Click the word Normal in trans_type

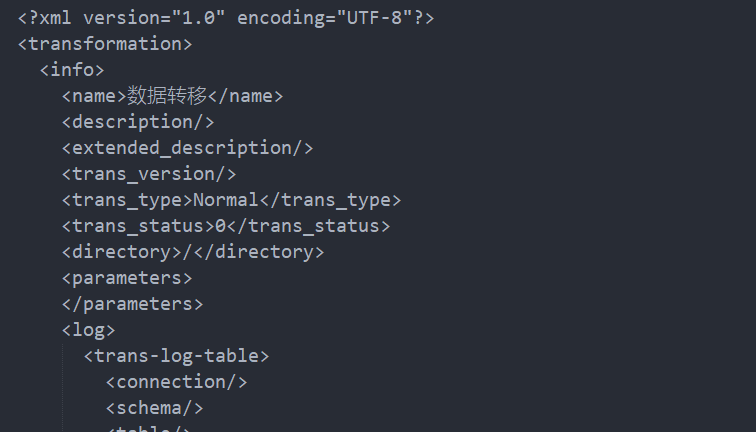226,200
